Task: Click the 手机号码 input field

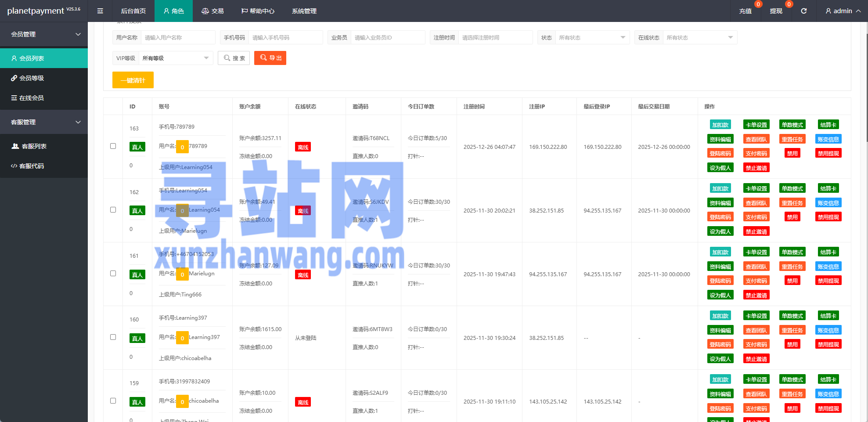Action: [285, 37]
